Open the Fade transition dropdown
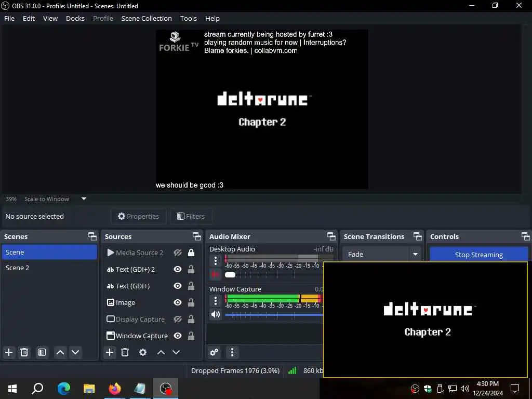This screenshot has width=532, height=399. coord(381,254)
